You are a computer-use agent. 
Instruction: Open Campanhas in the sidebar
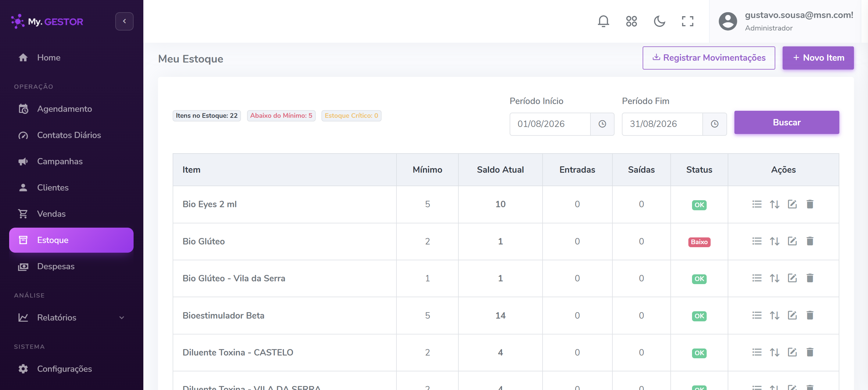click(71, 161)
